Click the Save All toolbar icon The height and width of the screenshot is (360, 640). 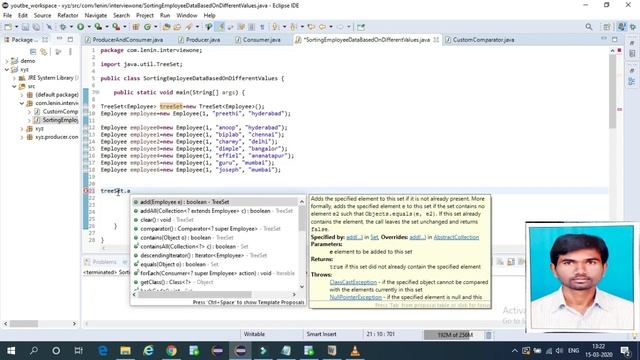pyautogui.click(x=36, y=27)
